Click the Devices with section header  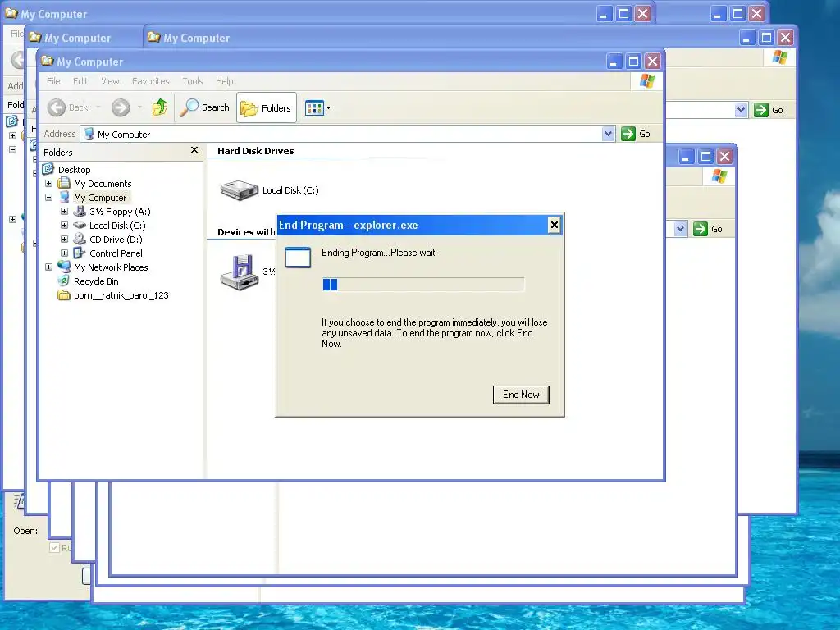246,232
